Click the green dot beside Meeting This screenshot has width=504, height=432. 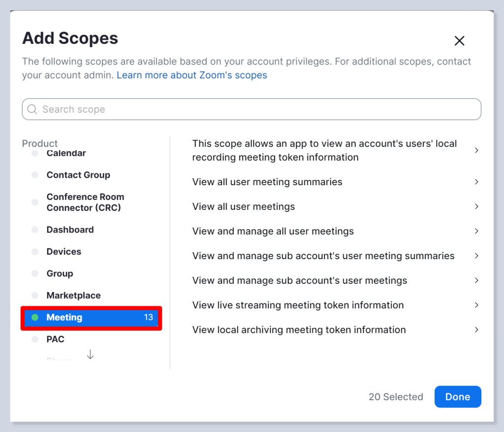click(x=35, y=318)
